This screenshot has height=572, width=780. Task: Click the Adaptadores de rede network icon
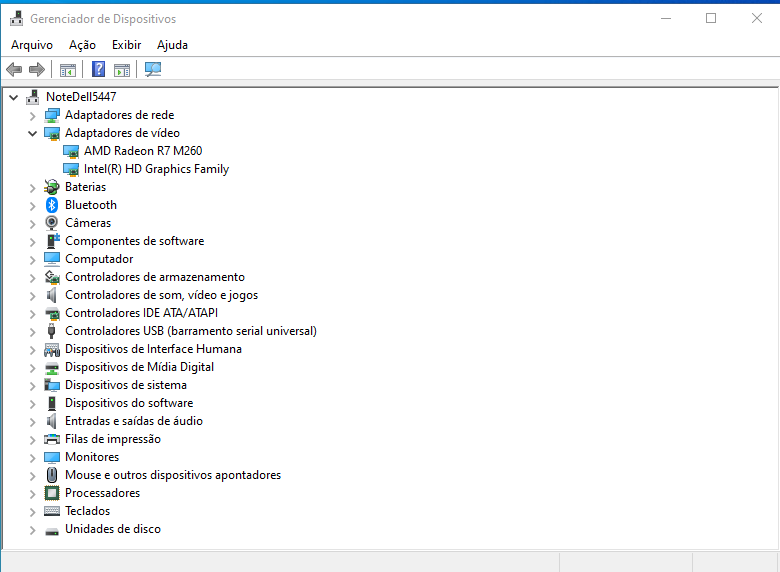pyautogui.click(x=52, y=115)
